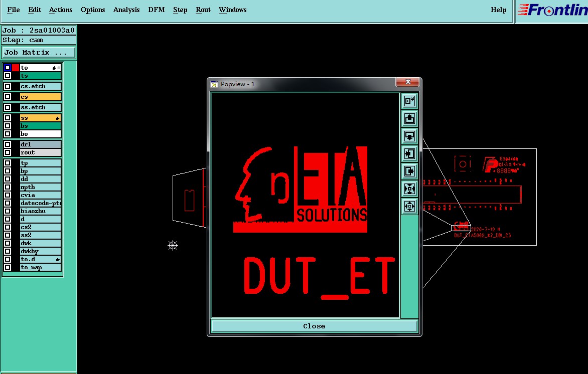Select layer name datecode-pt
This screenshot has height=374, width=588.
41,203
